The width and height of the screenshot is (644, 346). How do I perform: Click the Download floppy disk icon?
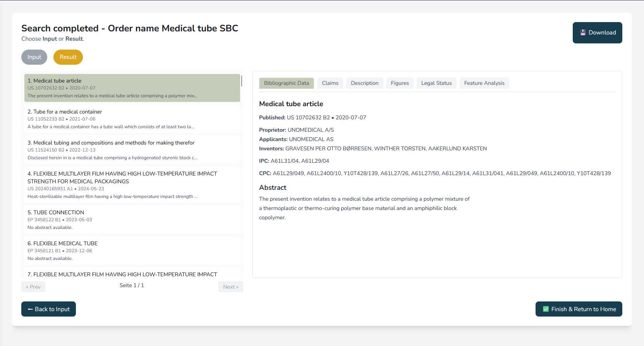[583, 33]
